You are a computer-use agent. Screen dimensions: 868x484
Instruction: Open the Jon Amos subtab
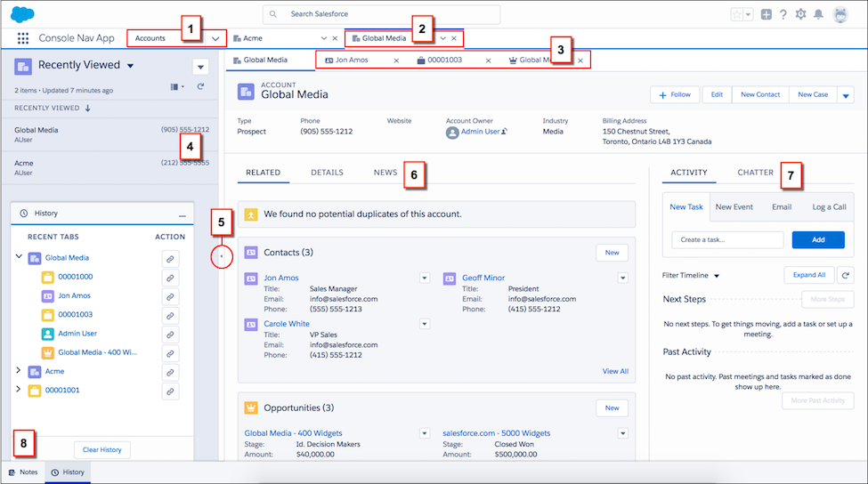click(352, 60)
